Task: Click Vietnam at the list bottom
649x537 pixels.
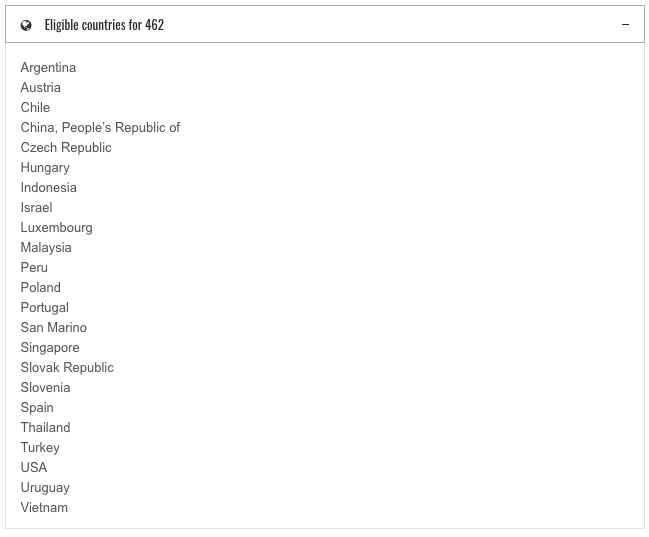Action: (44, 508)
